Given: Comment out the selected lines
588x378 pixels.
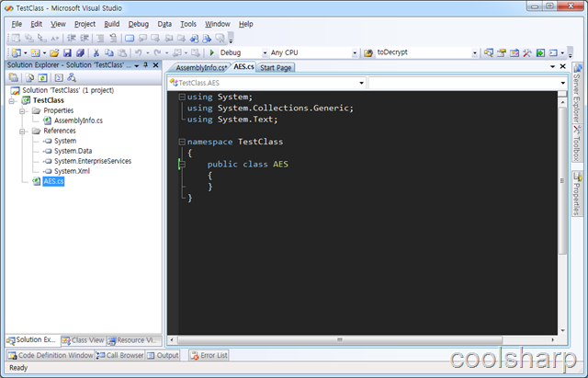Looking at the screenshot, I should 100,38.
